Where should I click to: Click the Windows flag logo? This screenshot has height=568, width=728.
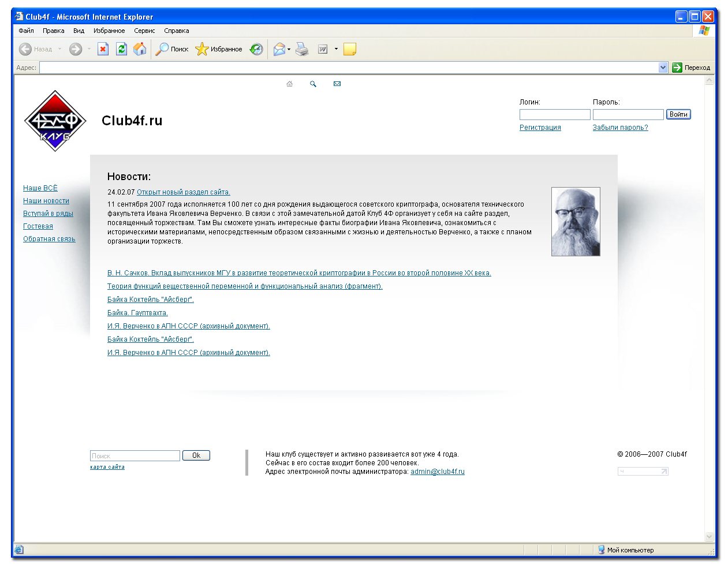click(x=704, y=31)
